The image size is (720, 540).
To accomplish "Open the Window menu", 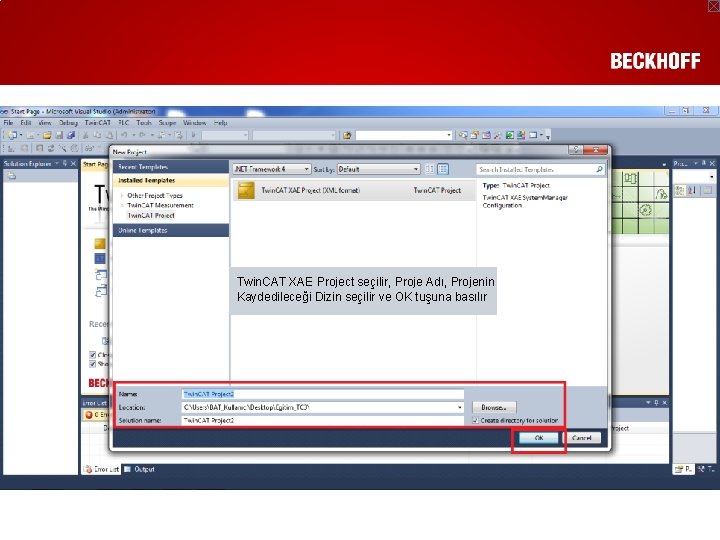I will [x=195, y=123].
